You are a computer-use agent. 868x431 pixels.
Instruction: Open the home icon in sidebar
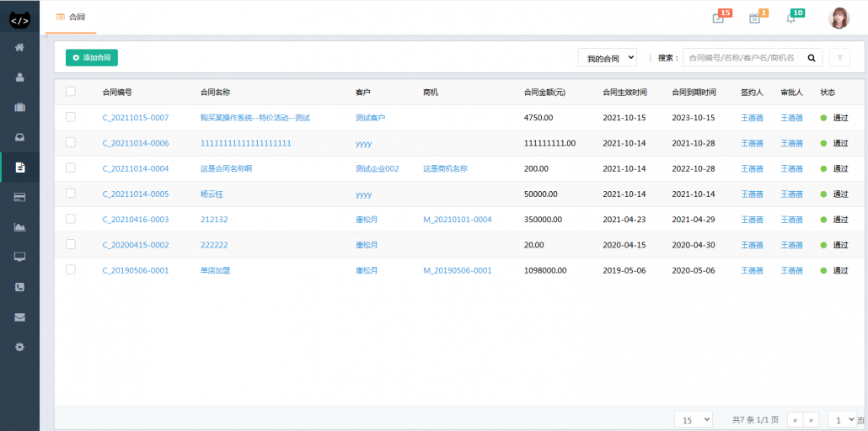(x=19, y=47)
